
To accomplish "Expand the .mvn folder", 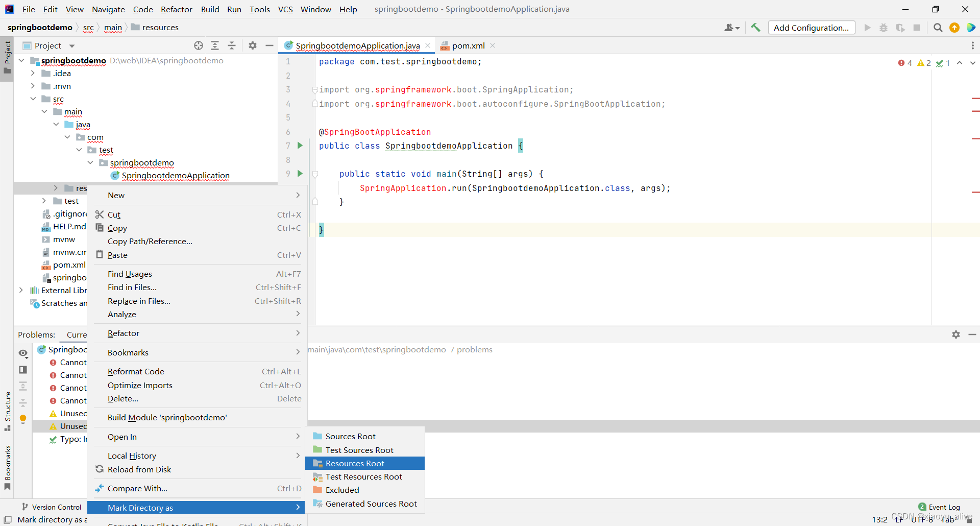I will point(33,86).
